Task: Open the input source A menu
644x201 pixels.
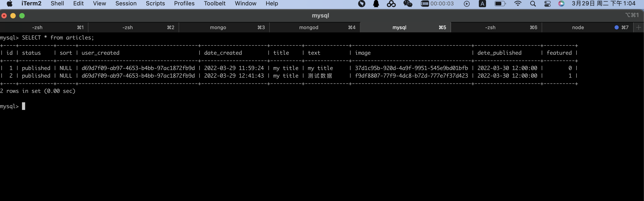Action: coord(482,4)
